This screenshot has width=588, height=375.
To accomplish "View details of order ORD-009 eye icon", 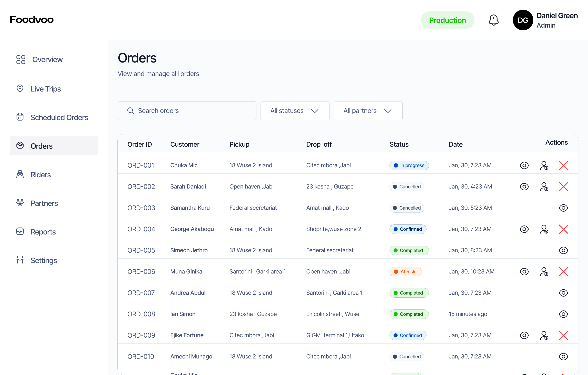I will (524, 335).
